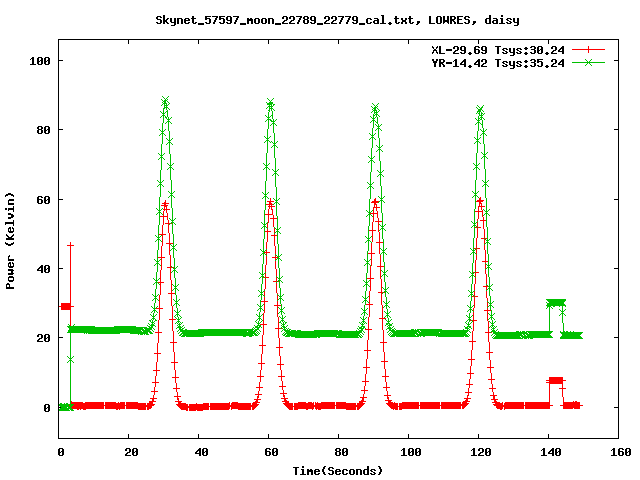Click the x-axis tick label 160

coord(620,452)
